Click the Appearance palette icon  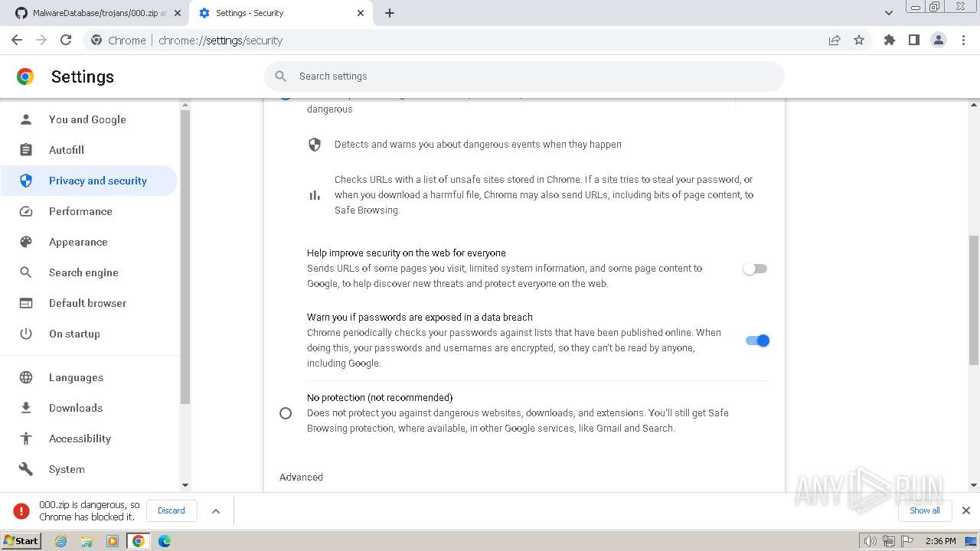coord(26,242)
